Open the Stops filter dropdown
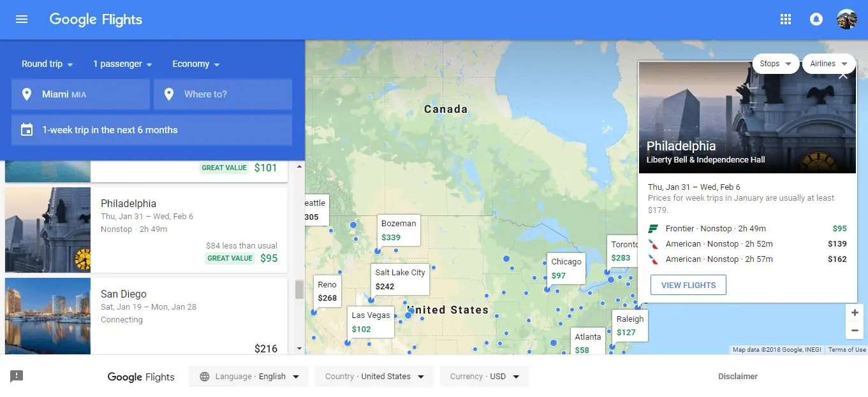Image resolution: width=868 pixels, height=397 pixels. point(776,64)
